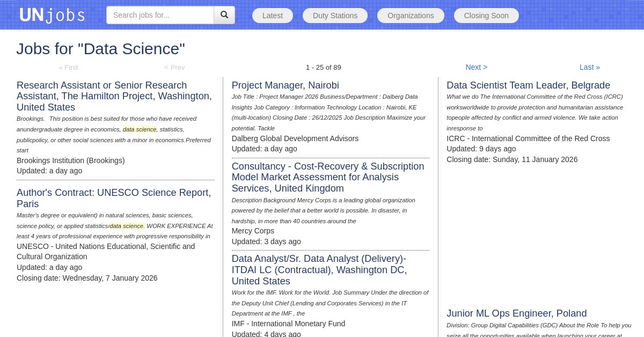Select the Closing Soon tab

pyautogui.click(x=486, y=16)
